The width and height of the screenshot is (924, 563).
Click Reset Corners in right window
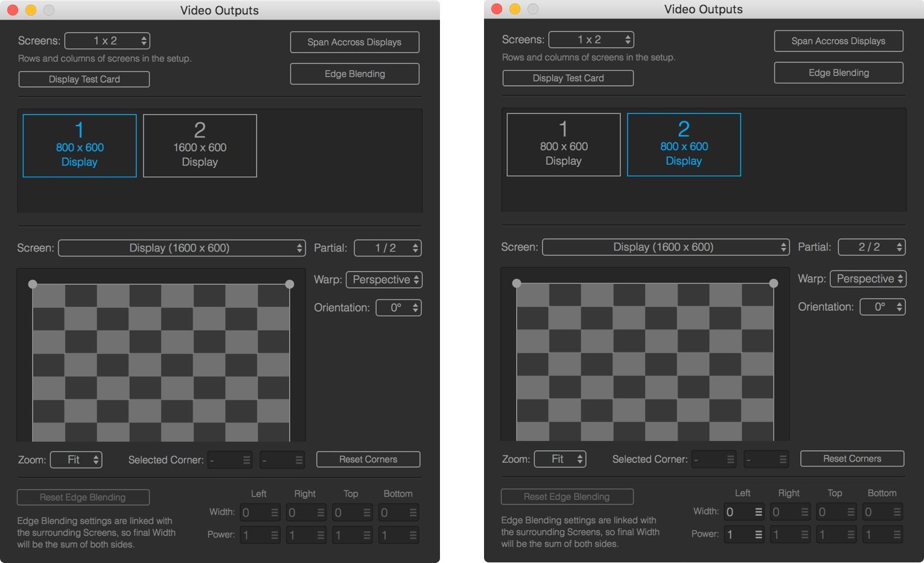852,459
